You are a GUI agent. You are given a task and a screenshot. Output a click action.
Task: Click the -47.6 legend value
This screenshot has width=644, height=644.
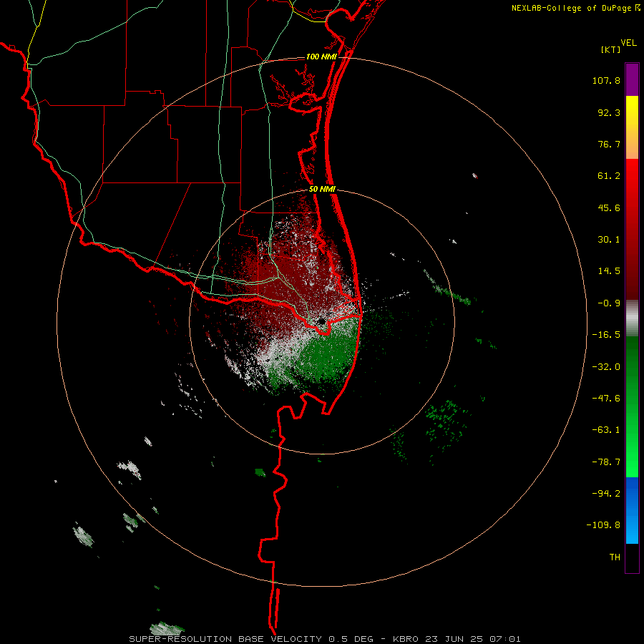[606, 399]
